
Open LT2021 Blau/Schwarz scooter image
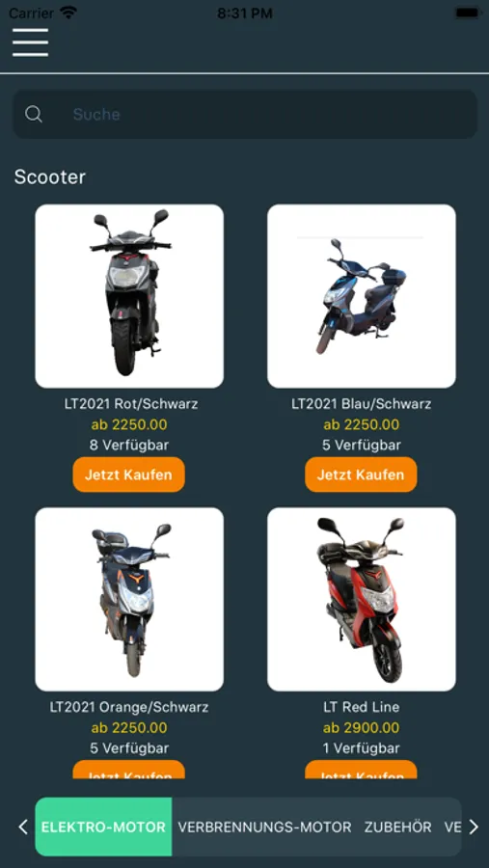point(362,296)
